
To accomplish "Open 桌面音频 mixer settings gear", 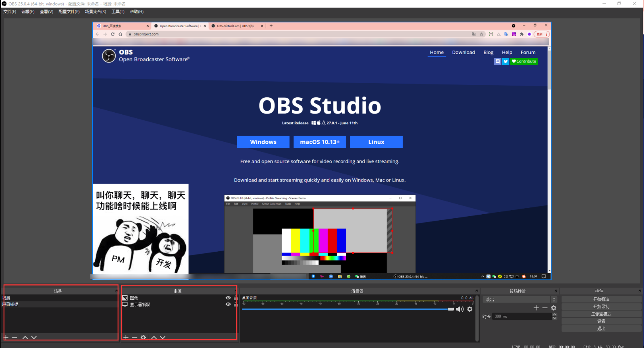I will [x=470, y=309].
